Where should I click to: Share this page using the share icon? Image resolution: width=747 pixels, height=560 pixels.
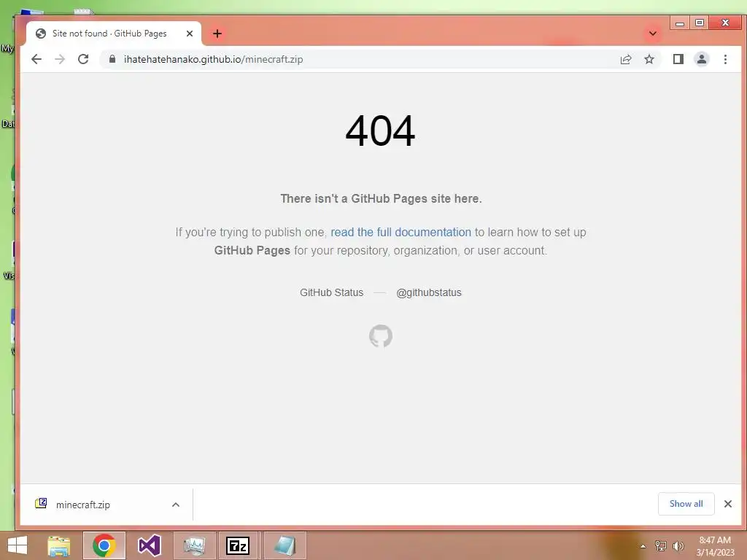tap(625, 59)
